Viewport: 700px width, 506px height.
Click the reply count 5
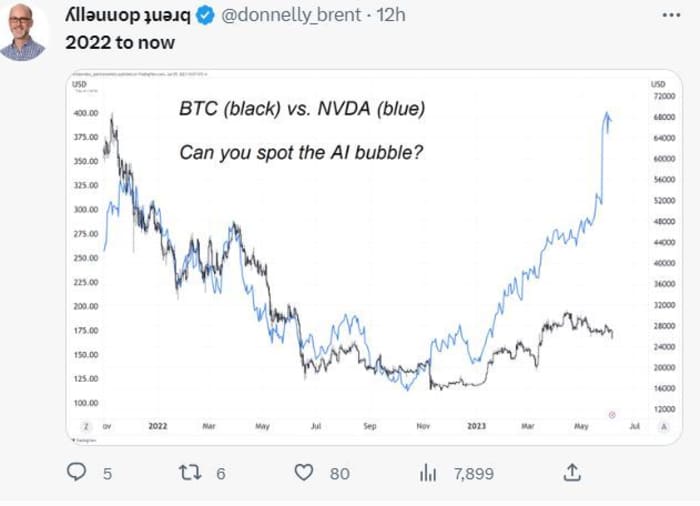[107, 474]
